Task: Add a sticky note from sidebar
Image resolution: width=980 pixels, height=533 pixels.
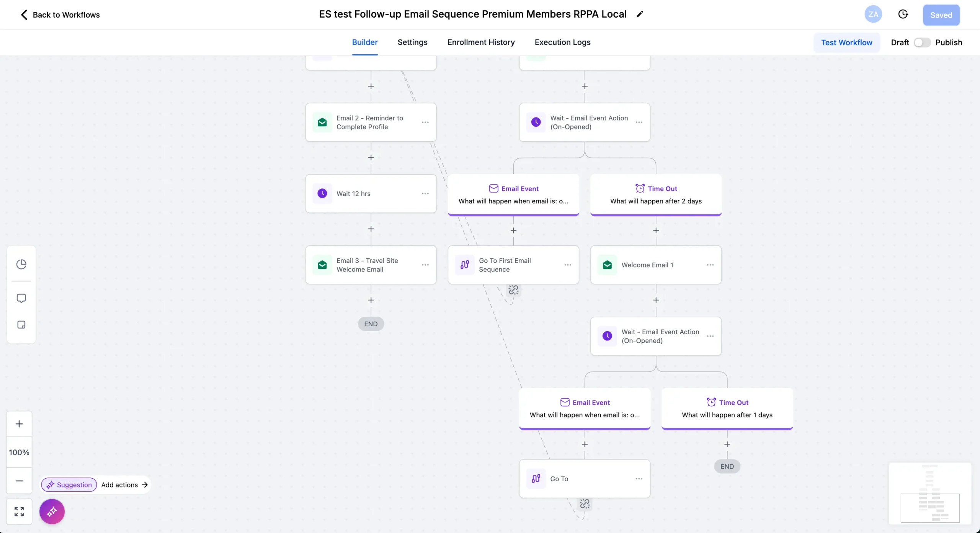Action: point(21,325)
